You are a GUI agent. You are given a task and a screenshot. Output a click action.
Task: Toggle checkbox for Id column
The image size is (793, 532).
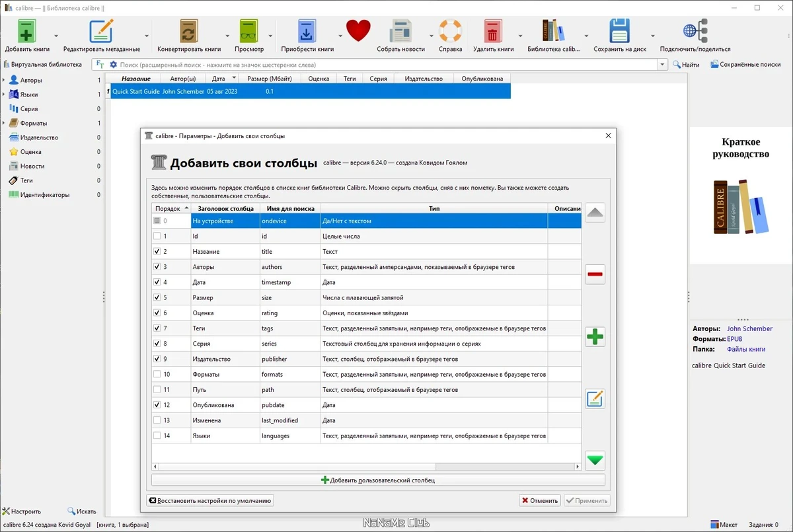[157, 236]
